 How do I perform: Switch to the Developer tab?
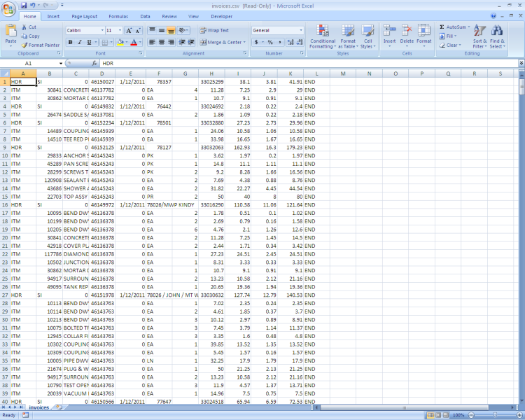pyautogui.click(x=221, y=16)
